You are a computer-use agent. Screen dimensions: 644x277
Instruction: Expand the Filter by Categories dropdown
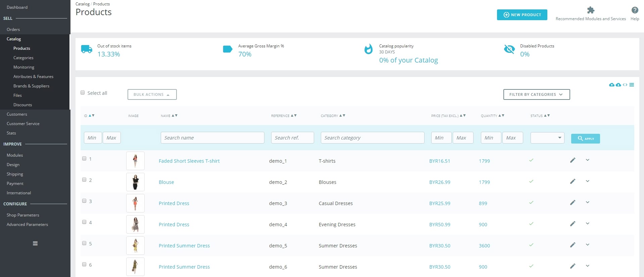pos(536,94)
